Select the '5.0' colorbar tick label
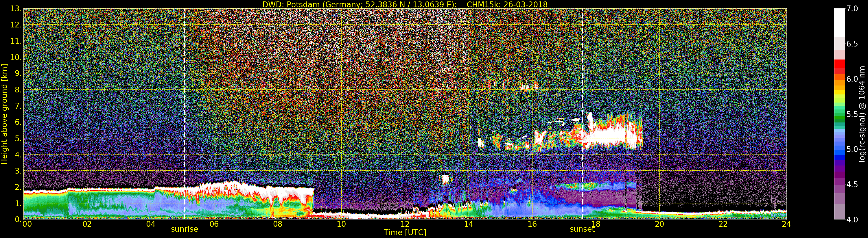This screenshot has width=868, height=238. tap(852, 149)
